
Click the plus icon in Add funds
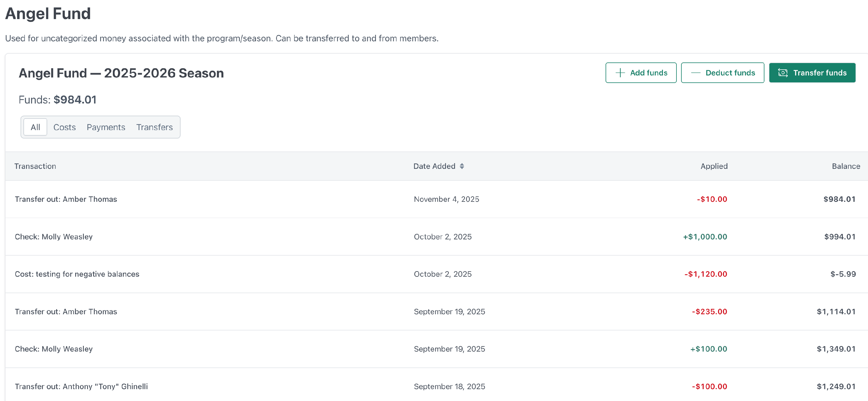[620, 73]
